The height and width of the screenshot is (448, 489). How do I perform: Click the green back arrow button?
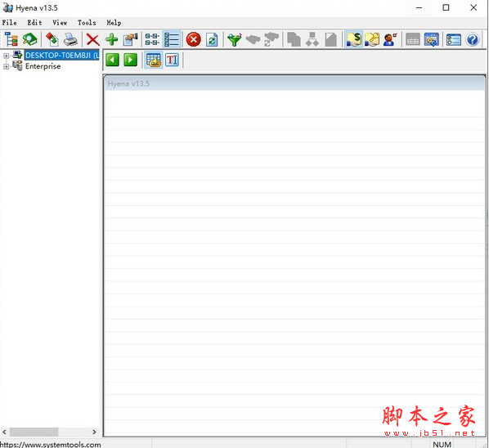(112, 60)
